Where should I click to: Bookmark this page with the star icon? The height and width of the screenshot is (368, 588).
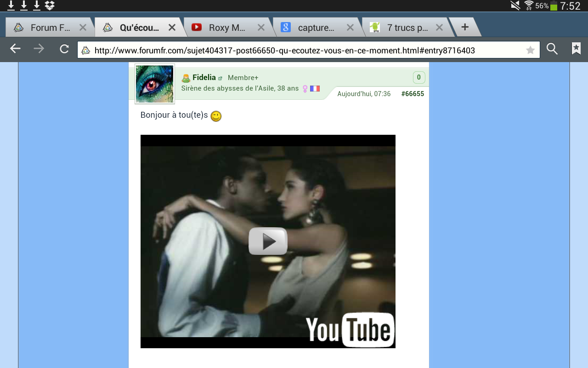pos(531,50)
